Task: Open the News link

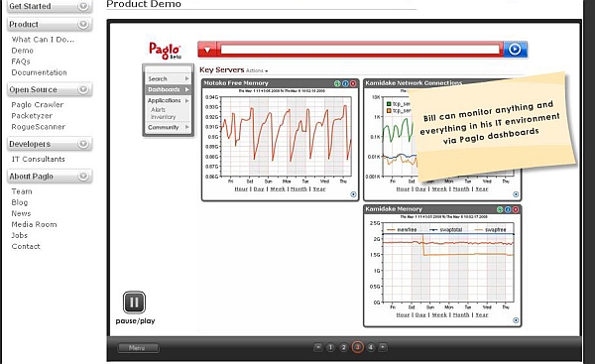Action: click(21, 213)
